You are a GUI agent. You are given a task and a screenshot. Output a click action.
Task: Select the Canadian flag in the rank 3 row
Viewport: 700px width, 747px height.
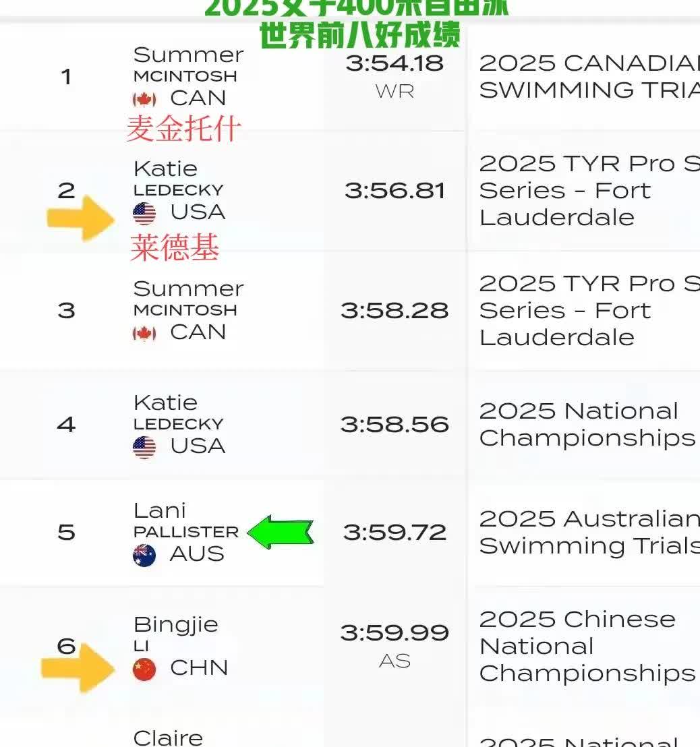(144, 333)
